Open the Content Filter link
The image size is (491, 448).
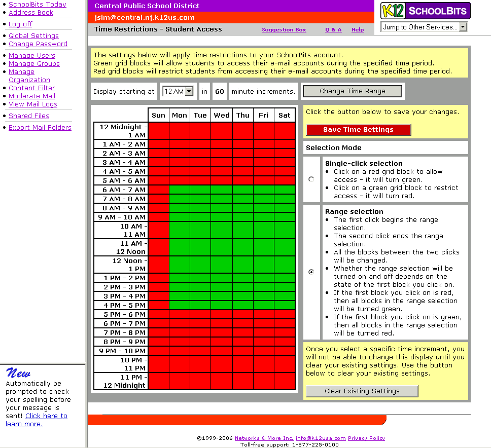pos(31,88)
